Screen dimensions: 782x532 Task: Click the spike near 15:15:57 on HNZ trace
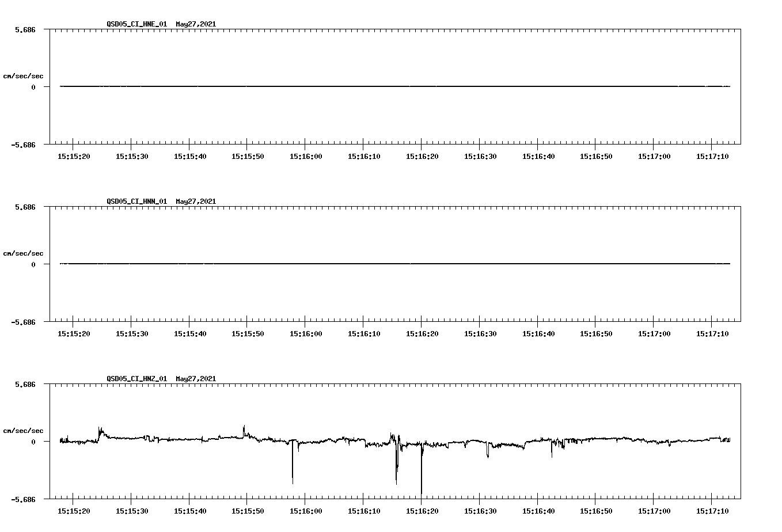pos(293,466)
